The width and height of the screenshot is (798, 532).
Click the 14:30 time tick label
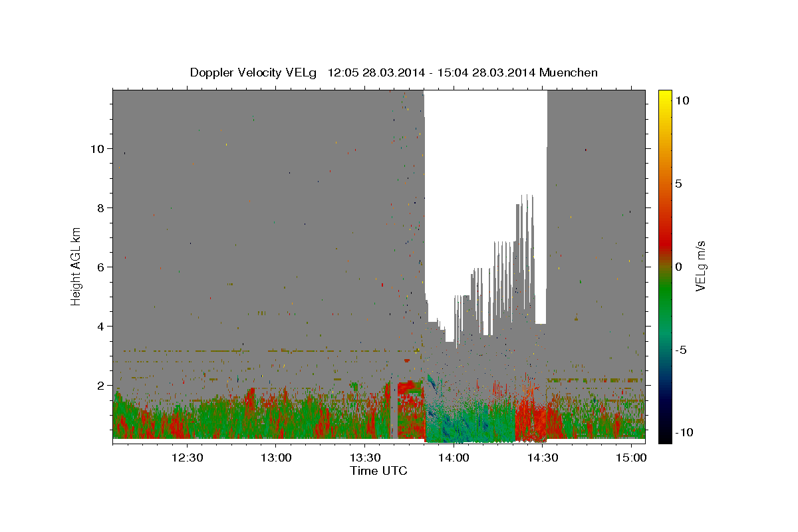tap(543, 458)
